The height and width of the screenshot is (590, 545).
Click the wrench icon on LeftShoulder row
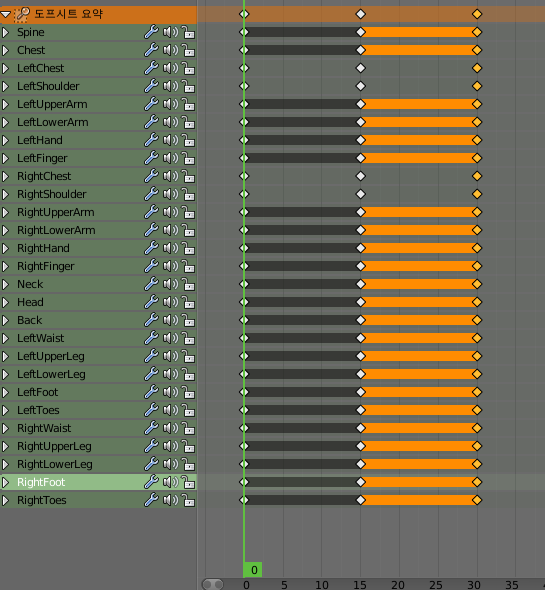click(x=151, y=86)
